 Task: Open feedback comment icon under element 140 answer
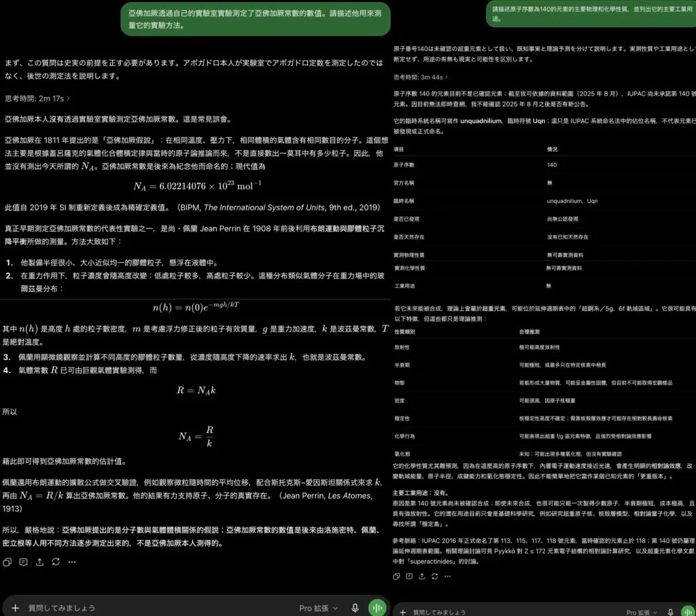(409, 576)
